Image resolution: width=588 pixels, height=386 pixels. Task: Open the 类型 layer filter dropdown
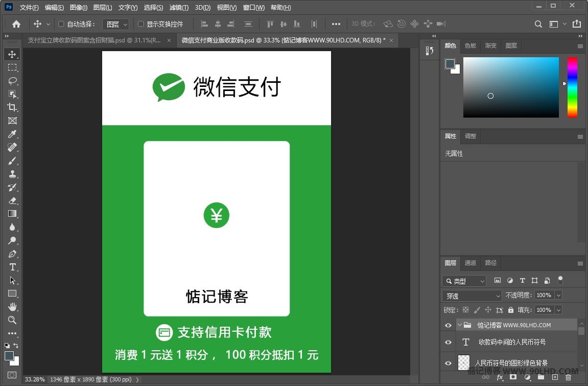(464, 281)
